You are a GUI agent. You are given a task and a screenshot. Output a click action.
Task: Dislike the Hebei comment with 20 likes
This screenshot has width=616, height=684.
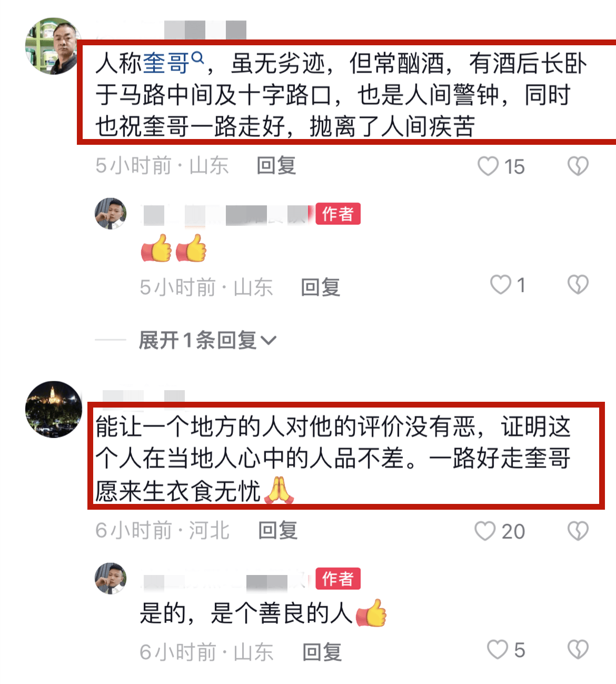click(578, 531)
